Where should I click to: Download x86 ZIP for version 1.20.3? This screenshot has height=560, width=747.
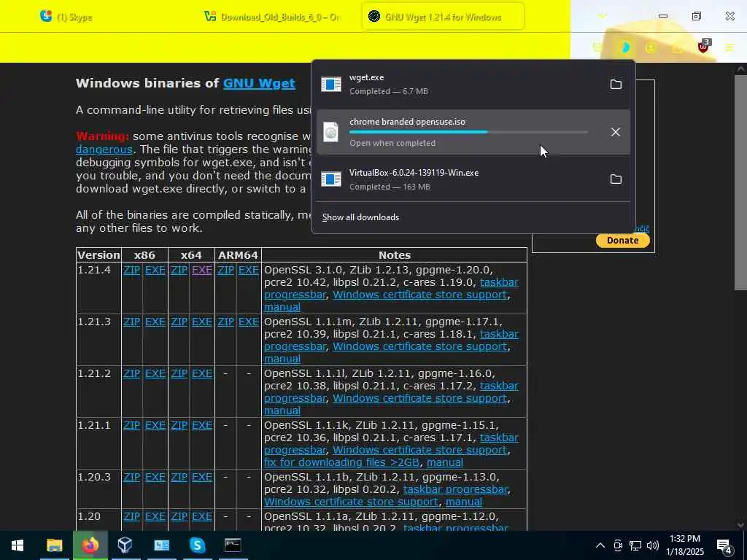(131, 477)
